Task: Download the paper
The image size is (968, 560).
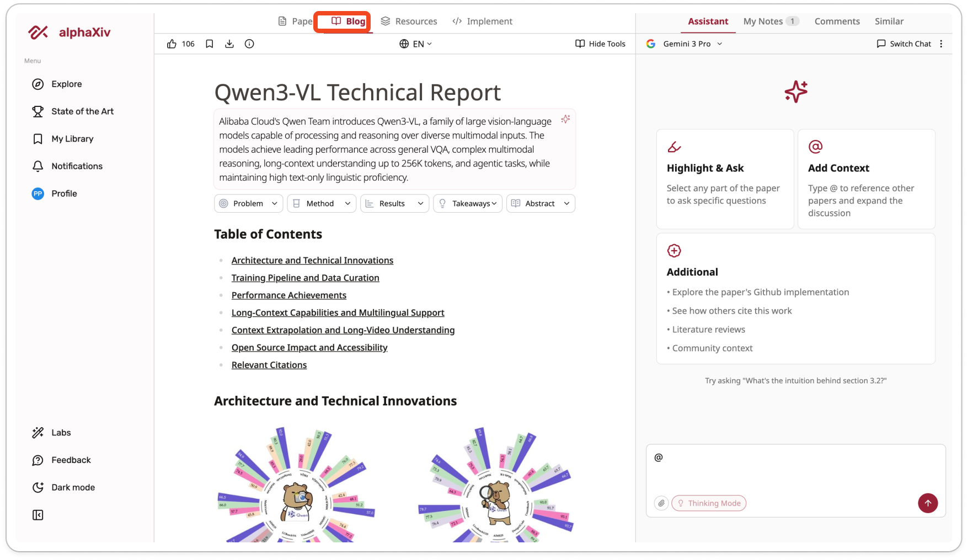Action: pos(229,44)
